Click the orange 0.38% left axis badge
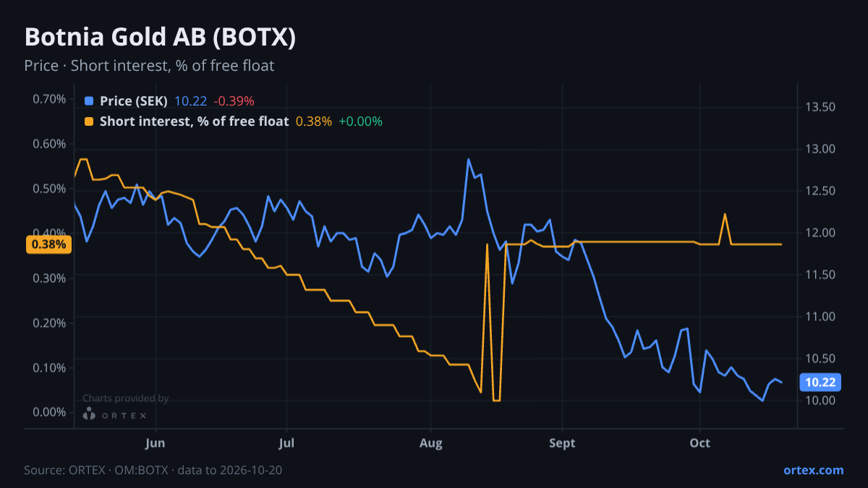This screenshot has height=488, width=868. [x=48, y=244]
